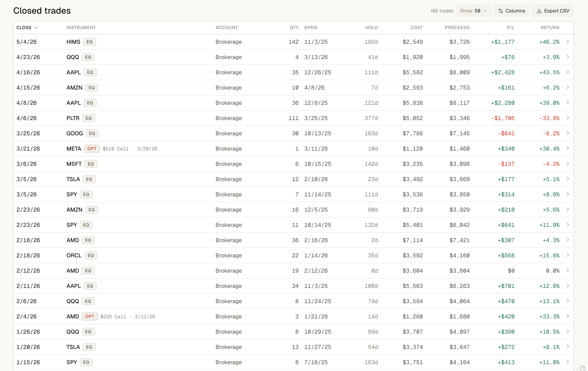The image size is (588, 371).
Task: Click the chevron on AMD option 2/4/26 row
Action: coord(568,316)
